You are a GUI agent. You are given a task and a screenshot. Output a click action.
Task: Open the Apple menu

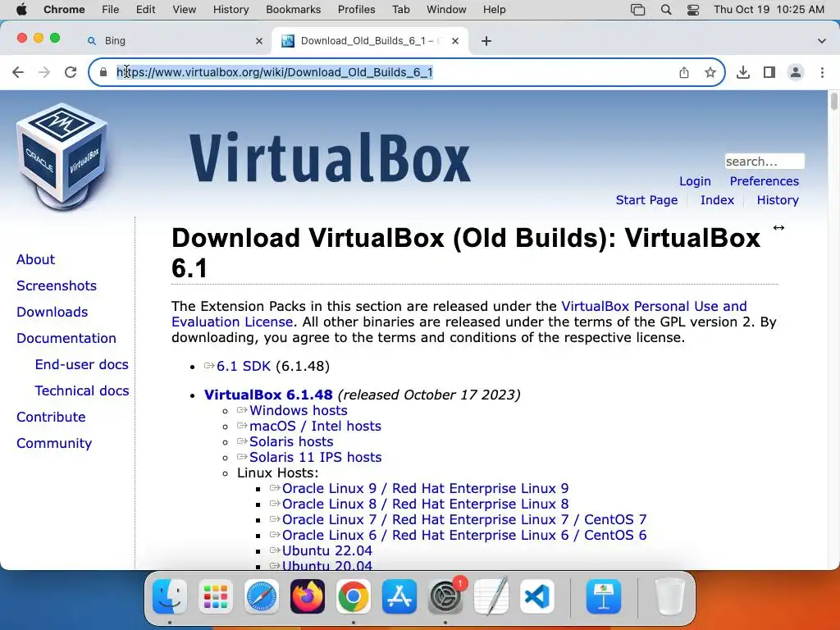point(21,10)
